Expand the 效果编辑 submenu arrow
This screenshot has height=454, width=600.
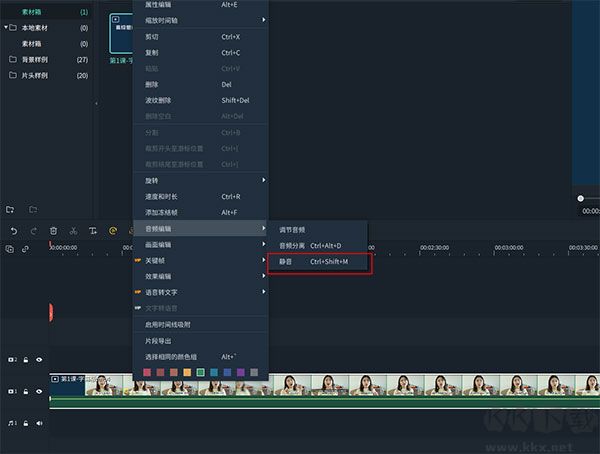click(264, 276)
